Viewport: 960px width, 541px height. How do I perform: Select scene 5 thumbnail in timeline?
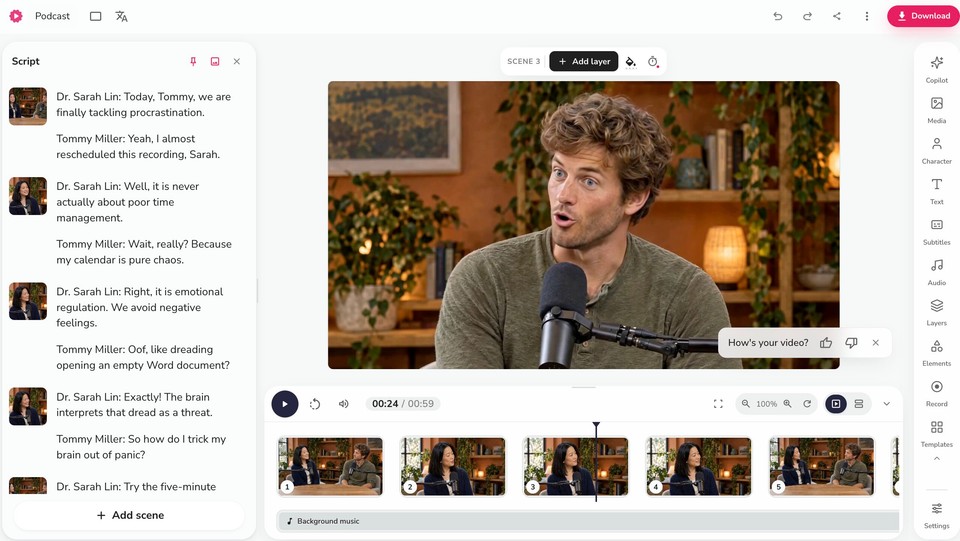[x=822, y=466]
